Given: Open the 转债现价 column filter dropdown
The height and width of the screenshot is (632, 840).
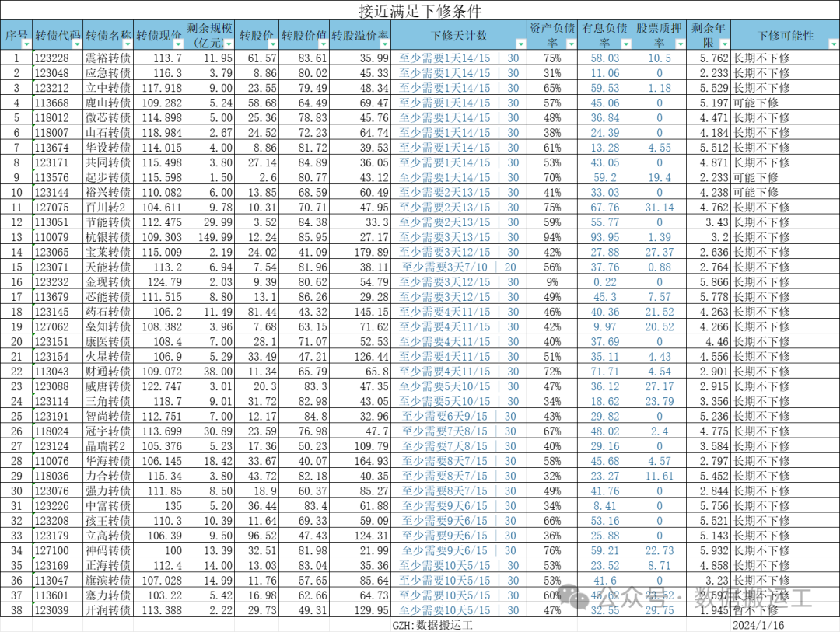Looking at the screenshot, I should [x=178, y=44].
